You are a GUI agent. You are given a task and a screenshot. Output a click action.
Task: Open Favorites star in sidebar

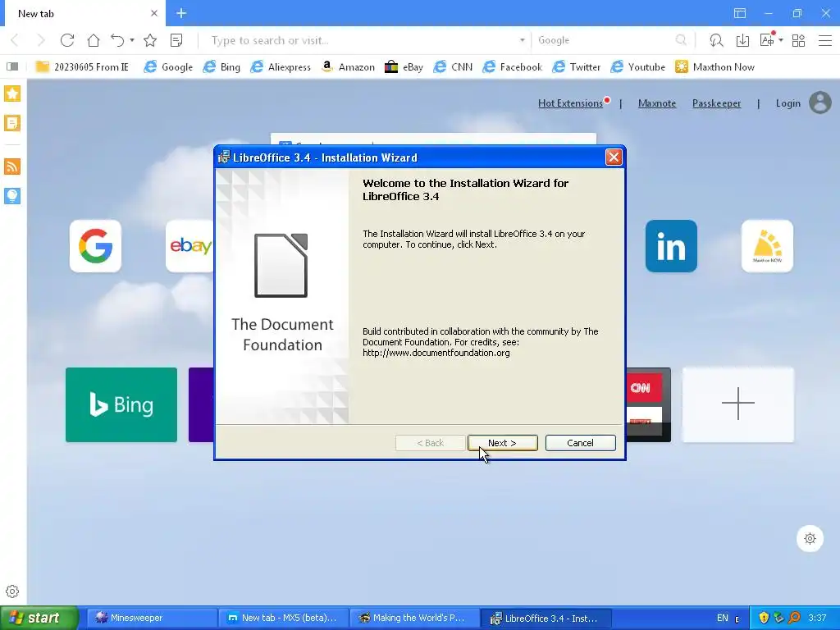click(x=12, y=94)
